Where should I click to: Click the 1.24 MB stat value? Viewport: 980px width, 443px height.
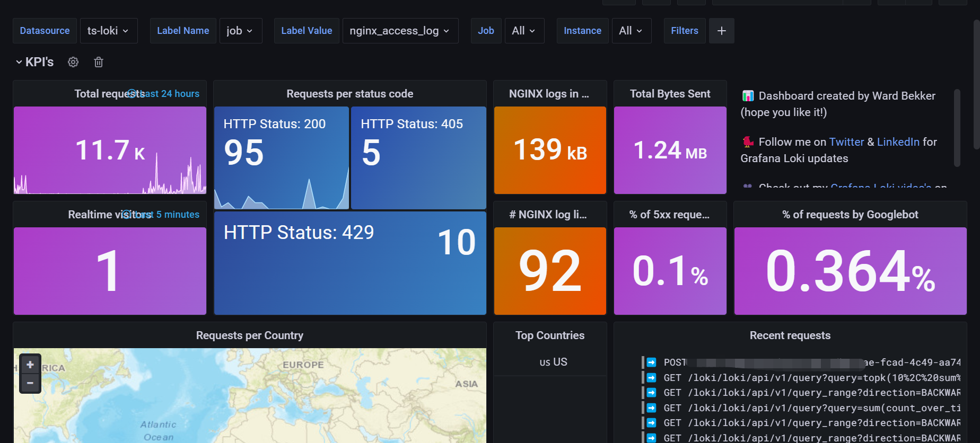click(x=670, y=150)
